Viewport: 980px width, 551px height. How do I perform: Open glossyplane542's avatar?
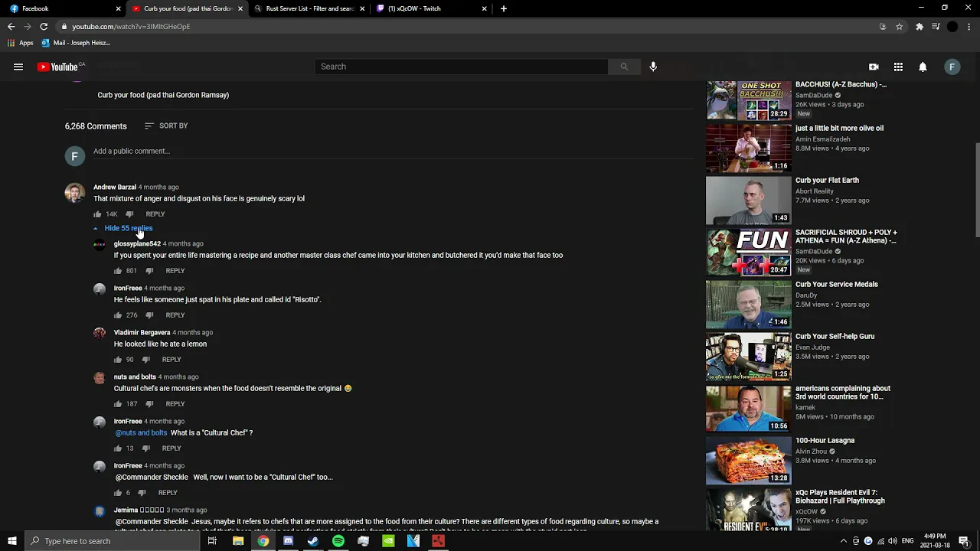coord(100,245)
